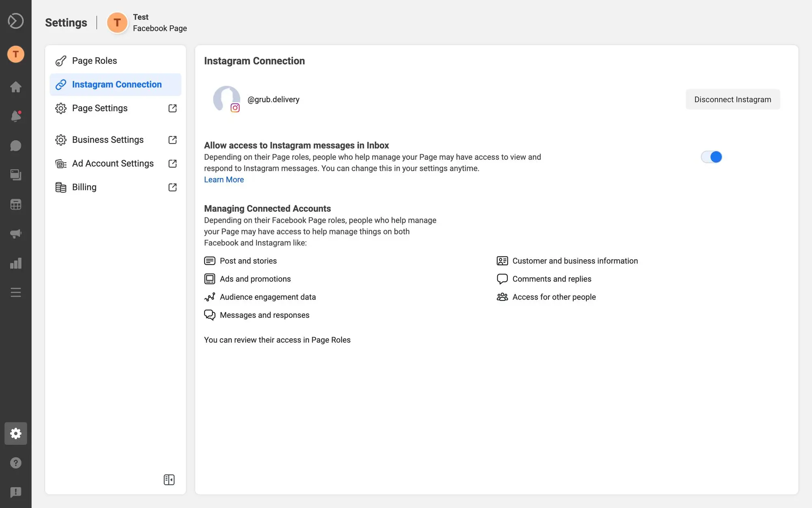
Task: Open Help question mark icon
Action: (x=15, y=463)
